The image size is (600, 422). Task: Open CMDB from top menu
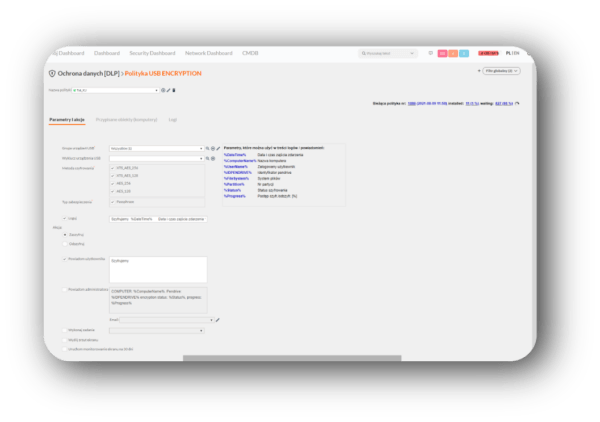tap(250, 53)
